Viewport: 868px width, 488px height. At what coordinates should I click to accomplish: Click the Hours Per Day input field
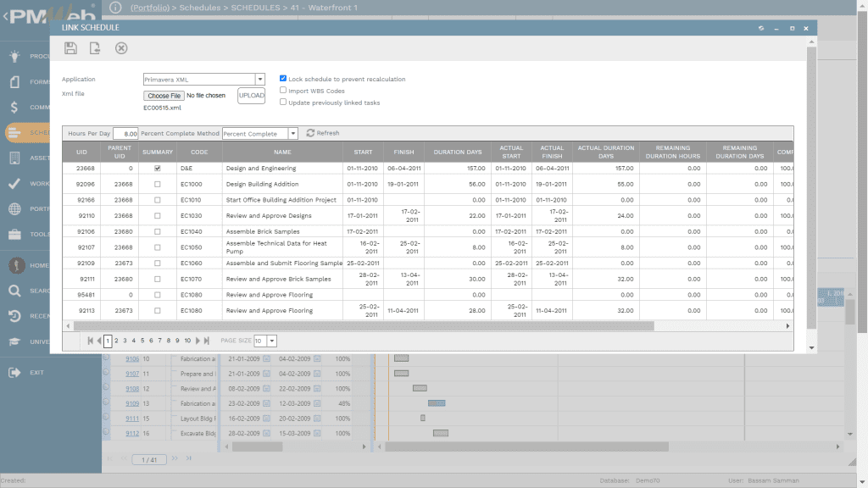tap(125, 133)
